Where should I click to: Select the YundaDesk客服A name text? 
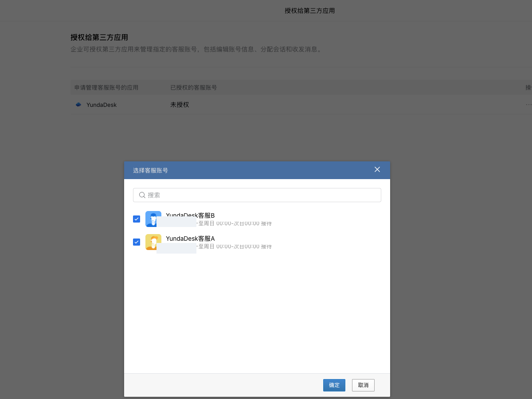[190, 239]
